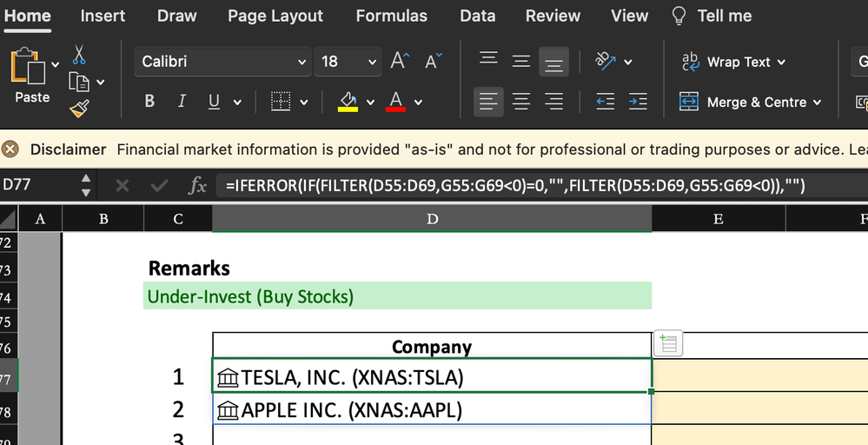Confirm formula entry with check mark
This screenshot has width=868, height=445.
[159, 185]
